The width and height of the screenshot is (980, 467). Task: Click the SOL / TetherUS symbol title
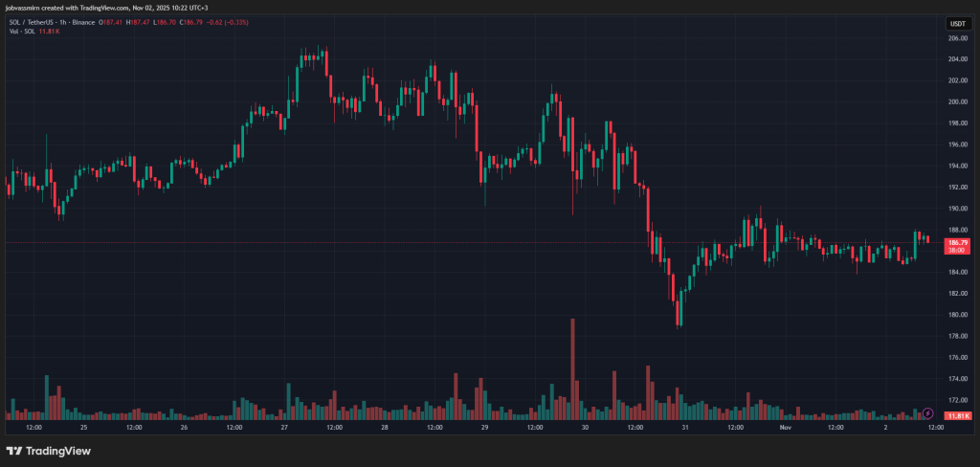[33, 22]
